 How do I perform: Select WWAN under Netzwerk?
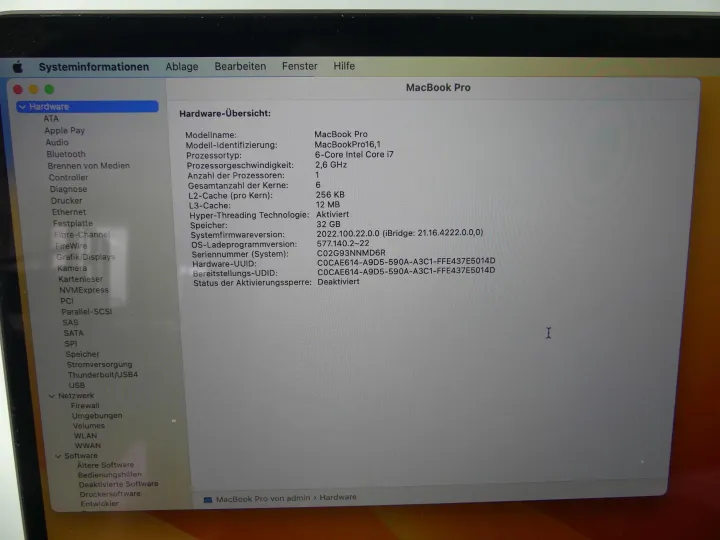coord(88,446)
